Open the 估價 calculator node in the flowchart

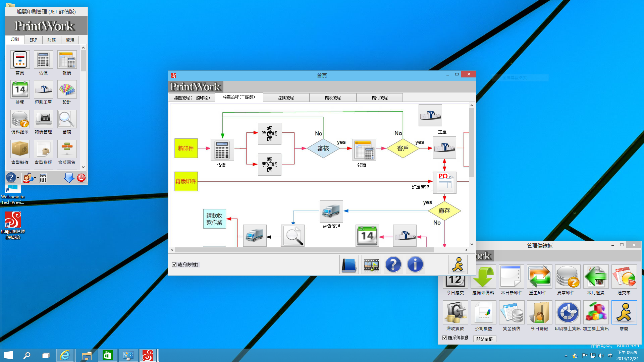222,149
